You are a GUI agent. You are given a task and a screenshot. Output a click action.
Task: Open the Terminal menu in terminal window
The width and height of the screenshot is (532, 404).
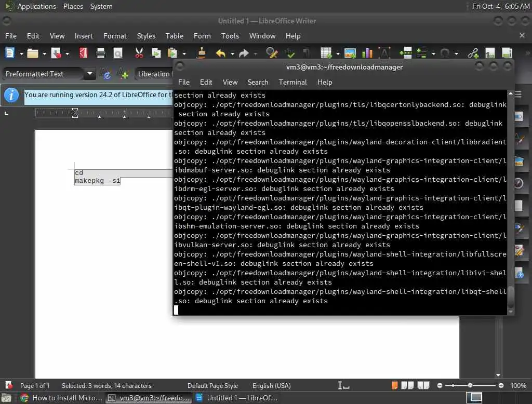point(292,82)
